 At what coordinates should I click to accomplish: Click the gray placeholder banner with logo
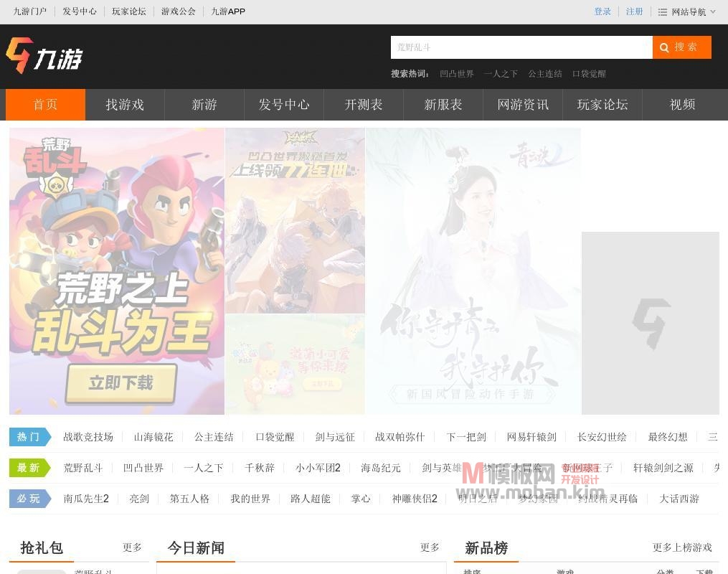(651, 323)
